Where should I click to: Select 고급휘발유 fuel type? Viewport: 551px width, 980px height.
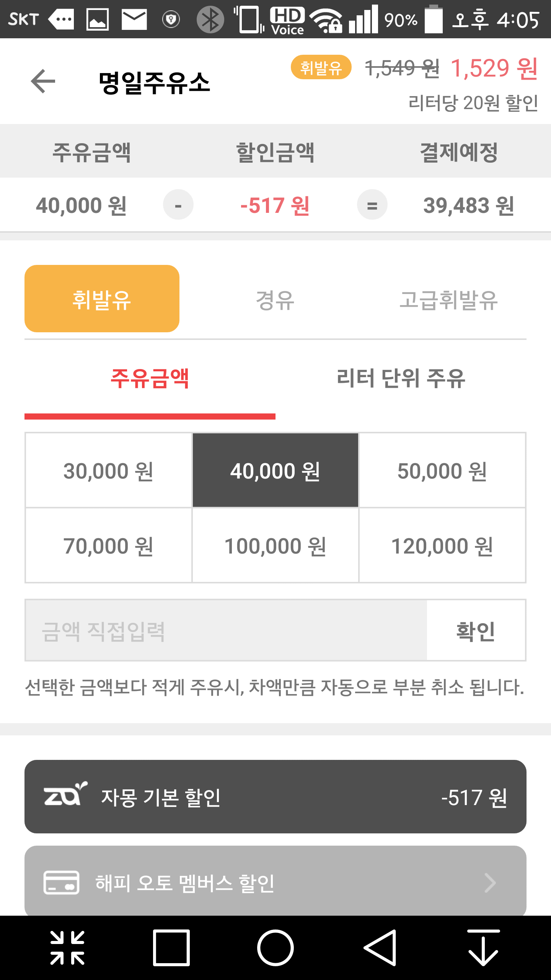448,300
